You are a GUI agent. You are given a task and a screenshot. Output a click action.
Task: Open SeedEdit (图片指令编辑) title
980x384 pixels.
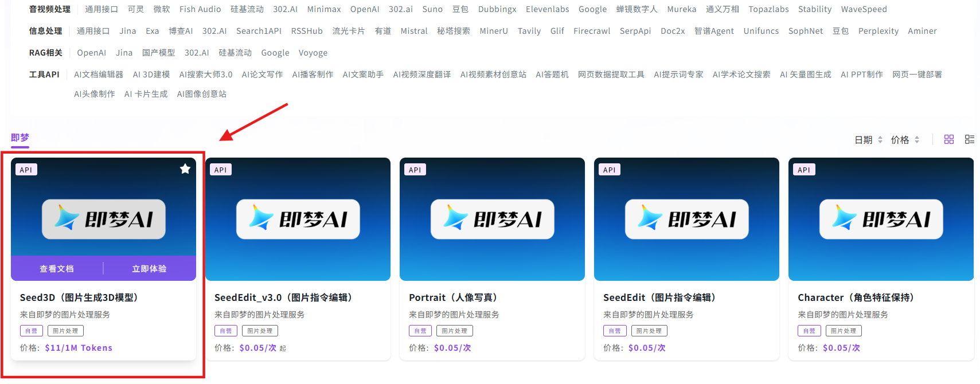[659, 297]
